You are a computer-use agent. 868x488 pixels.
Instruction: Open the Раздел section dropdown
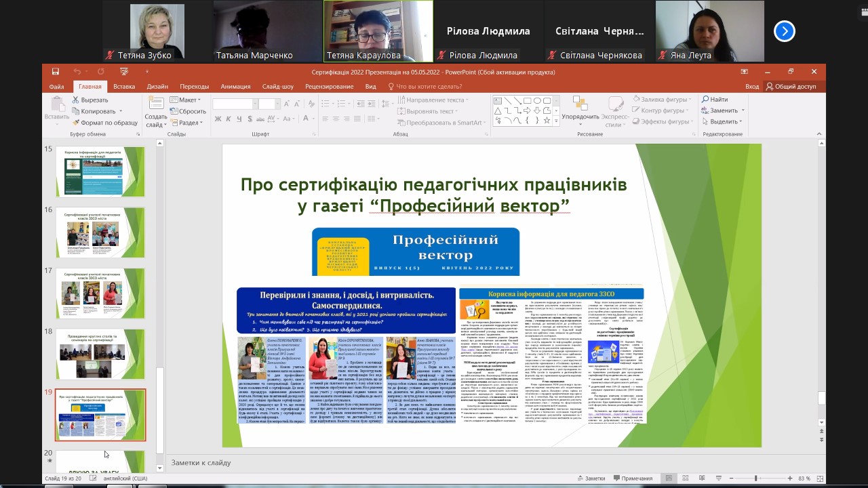pyautogui.click(x=186, y=123)
